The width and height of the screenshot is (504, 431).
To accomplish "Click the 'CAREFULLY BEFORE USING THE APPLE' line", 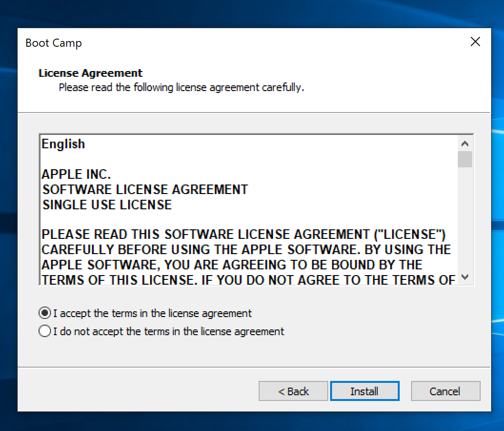I will pyautogui.click(x=246, y=250).
